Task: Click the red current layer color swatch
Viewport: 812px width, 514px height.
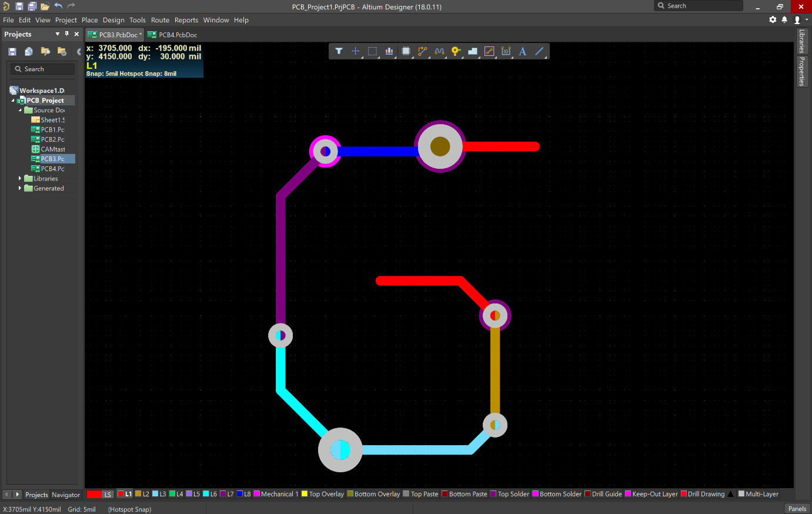Action: [x=94, y=494]
